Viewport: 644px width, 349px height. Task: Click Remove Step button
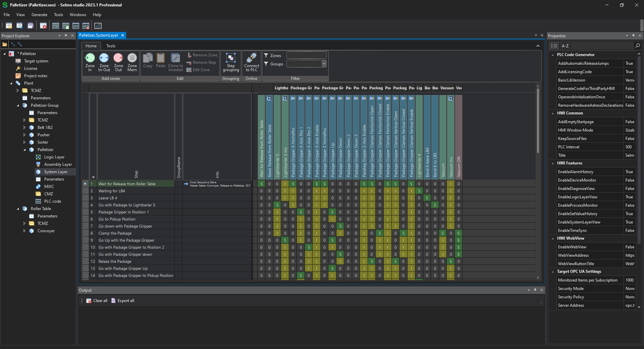201,62
